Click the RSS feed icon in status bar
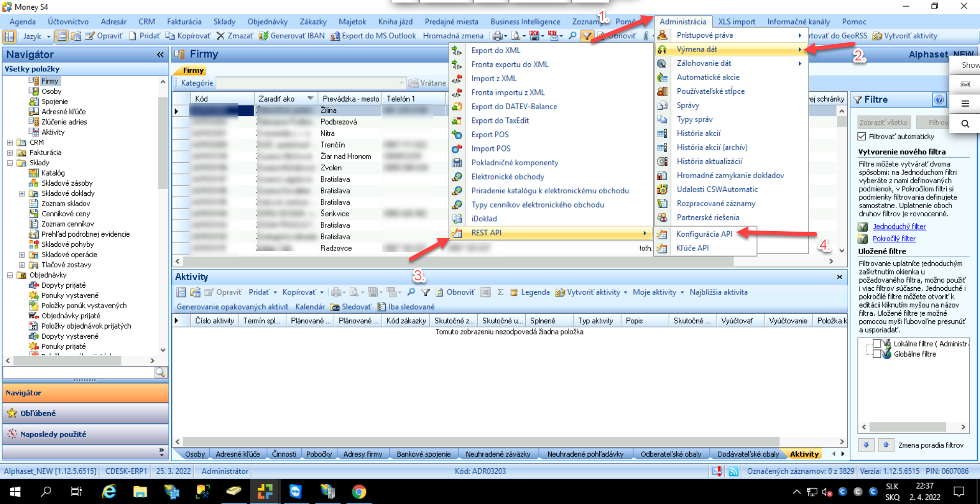The image size is (980, 504). pyautogui.click(x=733, y=471)
